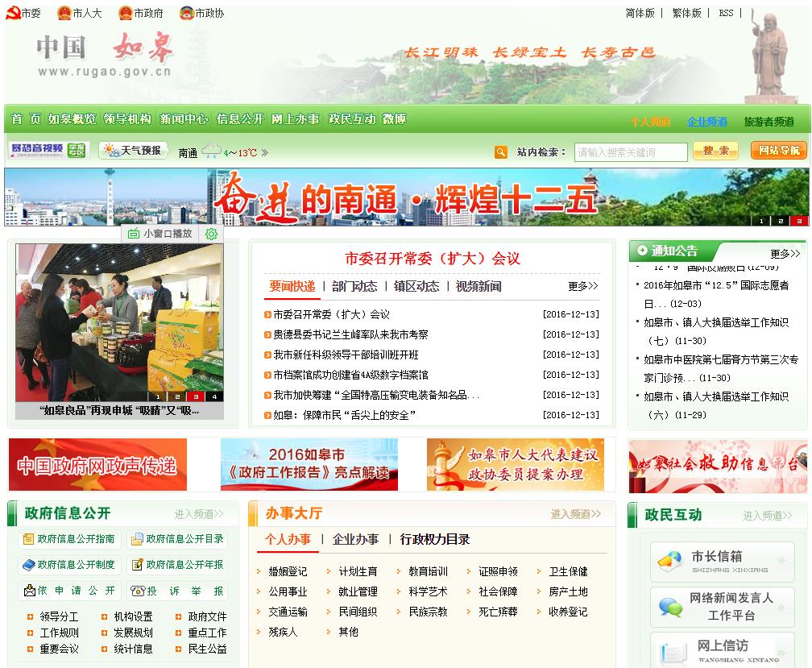Select the 个人频道 channel
The image size is (812, 668).
(650, 122)
